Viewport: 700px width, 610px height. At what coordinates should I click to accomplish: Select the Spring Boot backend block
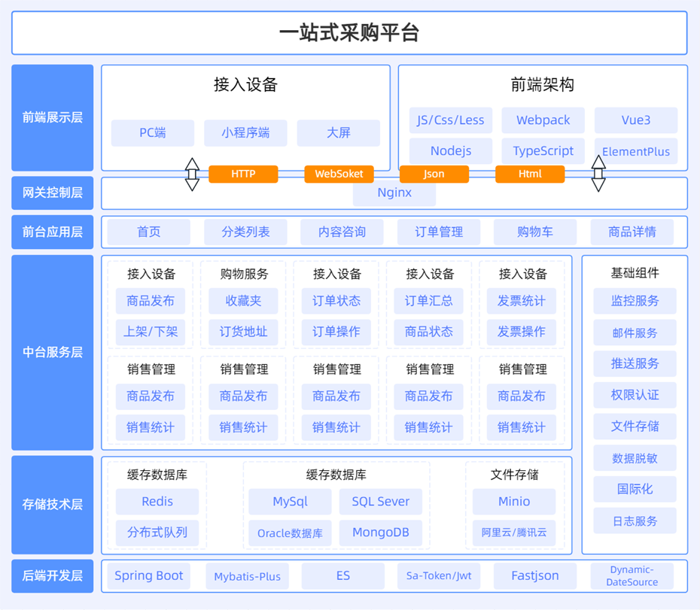148,575
